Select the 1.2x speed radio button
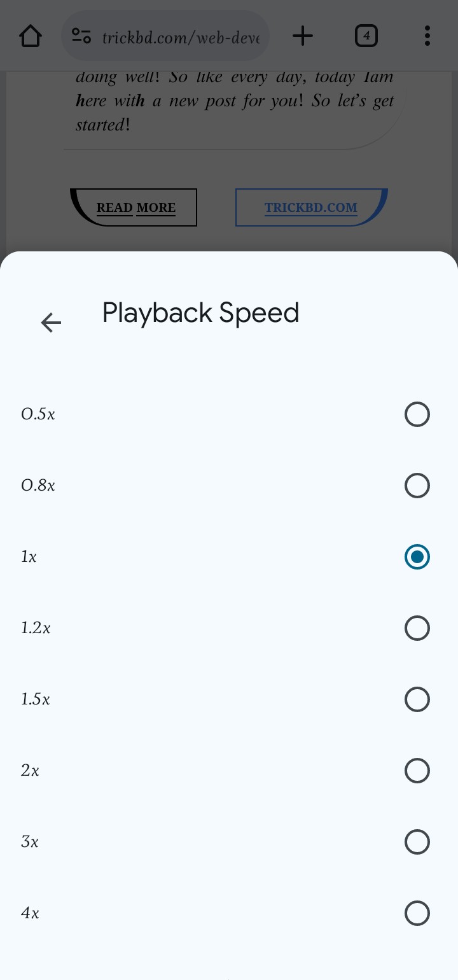Image resolution: width=458 pixels, height=980 pixels. point(417,628)
